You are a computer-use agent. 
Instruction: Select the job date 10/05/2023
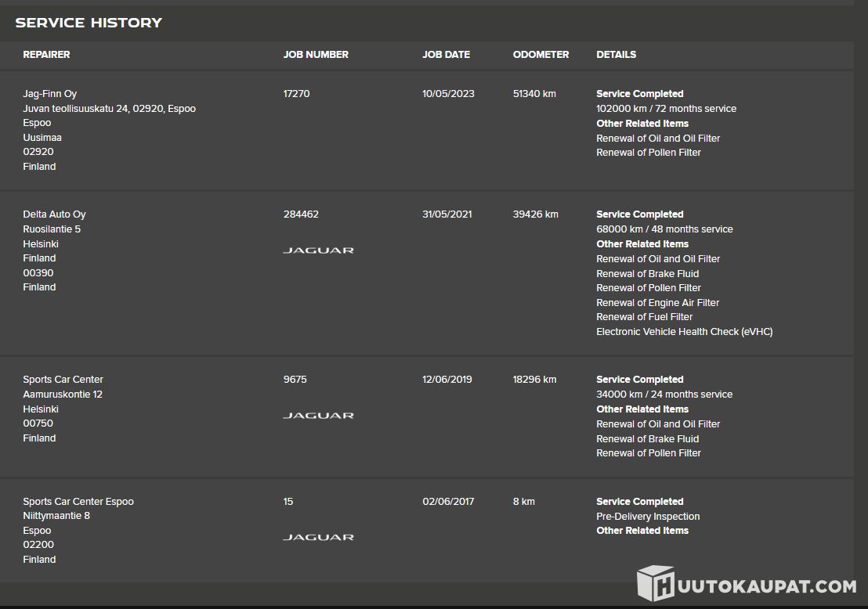[x=448, y=94]
